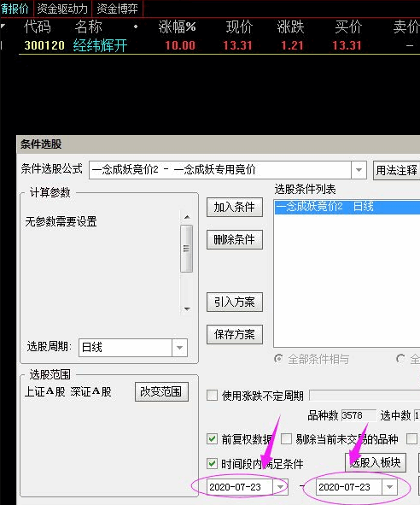Toggle the 前复权数据 checkbox
Image resolution: width=420 pixels, height=505 pixels.
212,438
